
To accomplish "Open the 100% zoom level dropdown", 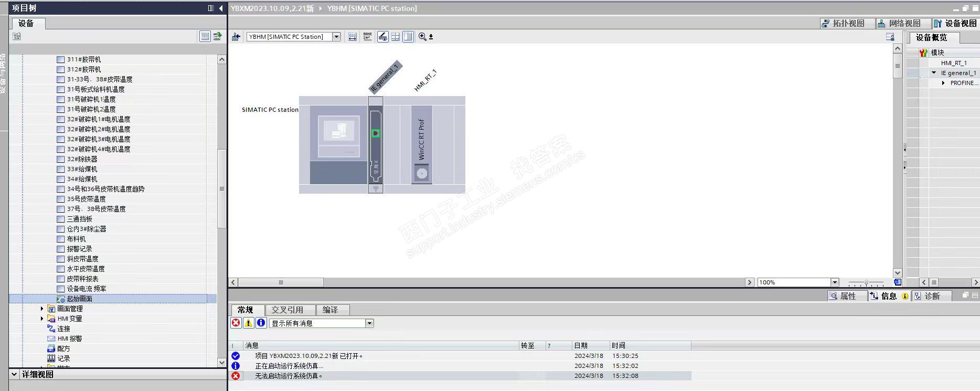I will click(x=835, y=282).
